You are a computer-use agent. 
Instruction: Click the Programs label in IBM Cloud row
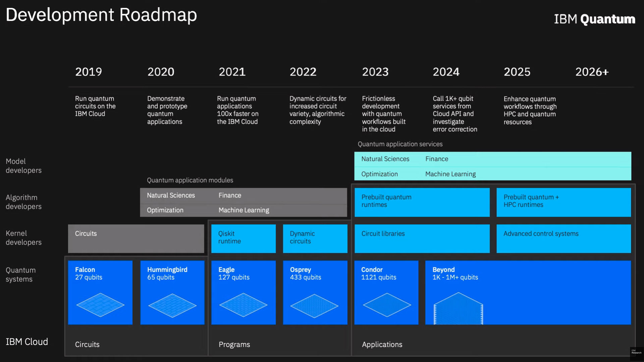(x=234, y=344)
